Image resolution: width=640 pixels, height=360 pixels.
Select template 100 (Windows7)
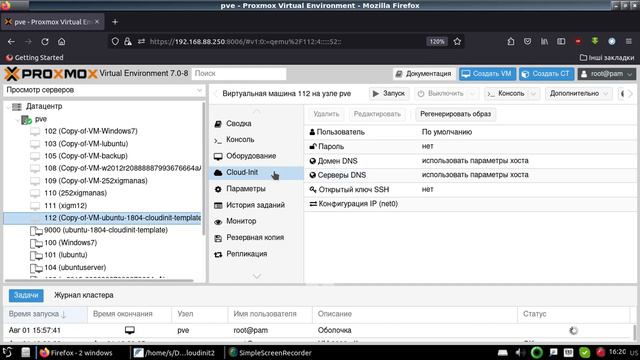tap(70, 243)
